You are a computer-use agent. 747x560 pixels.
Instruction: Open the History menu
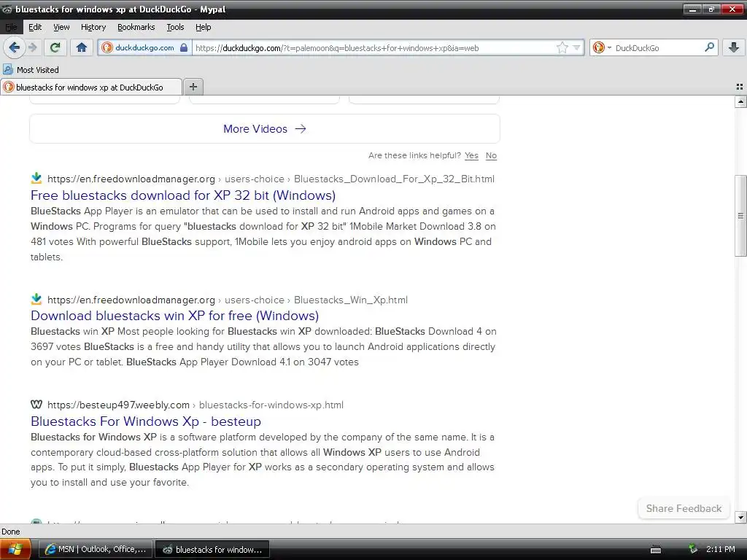click(x=93, y=27)
